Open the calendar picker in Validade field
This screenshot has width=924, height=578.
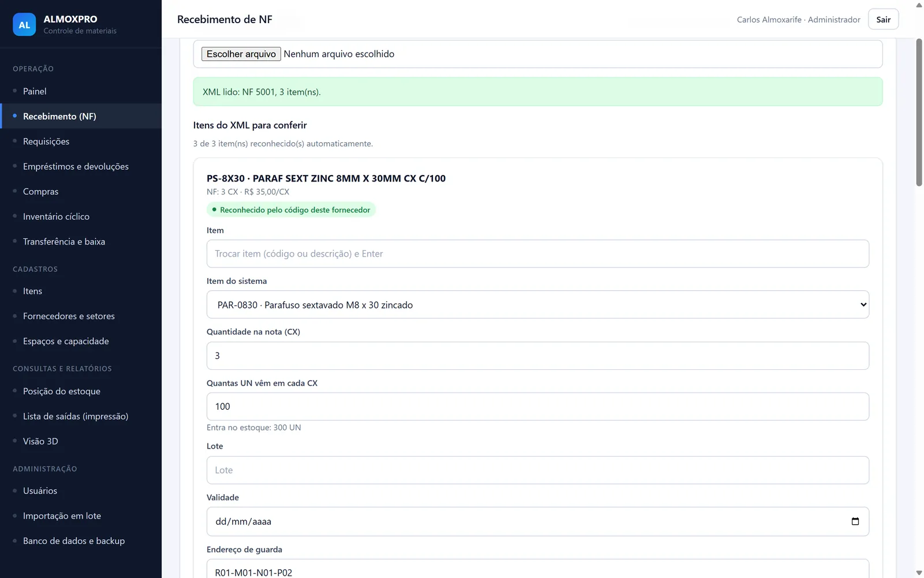pos(855,521)
